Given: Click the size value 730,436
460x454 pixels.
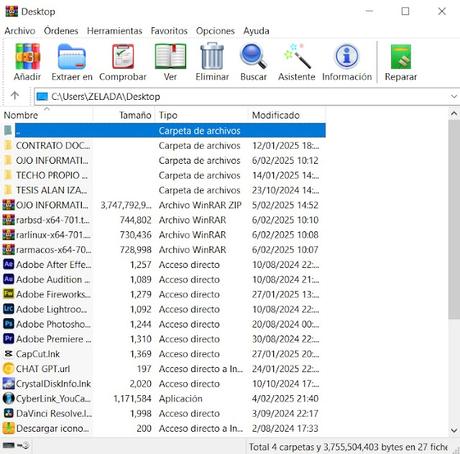Looking at the screenshot, I should coord(136,235).
